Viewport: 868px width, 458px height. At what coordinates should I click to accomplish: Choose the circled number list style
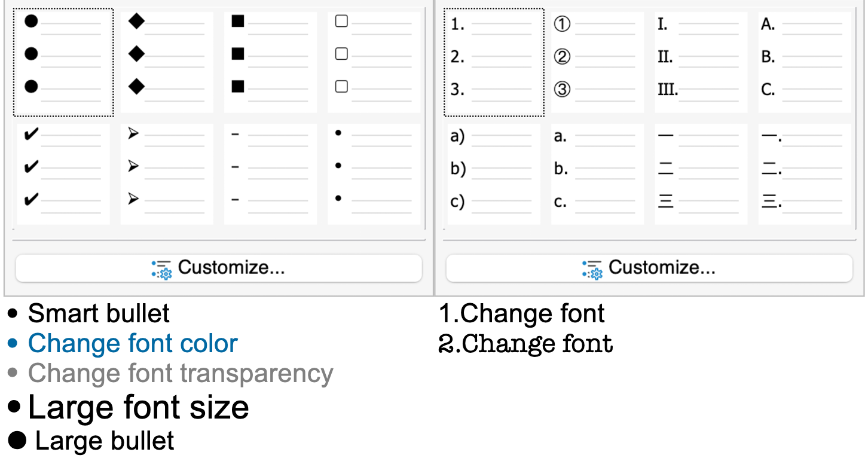tap(597, 62)
